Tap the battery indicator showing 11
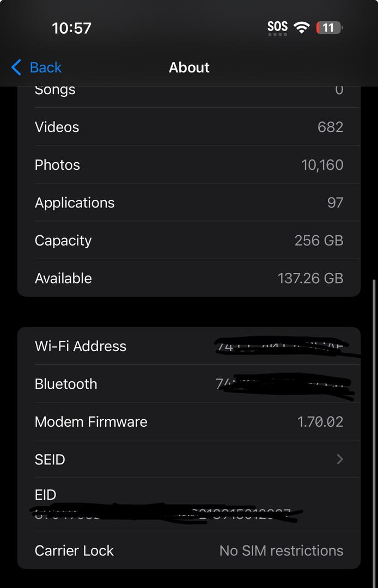Image resolution: width=378 pixels, height=588 pixels. pyautogui.click(x=329, y=28)
